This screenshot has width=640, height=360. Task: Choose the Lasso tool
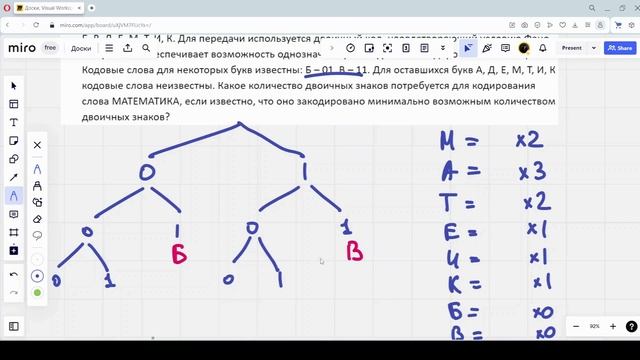(37, 236)
